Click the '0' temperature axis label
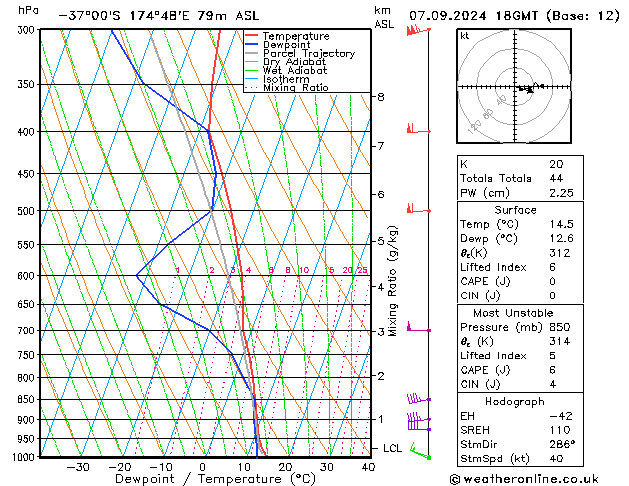This screenshot has width=629, height=486. [x=203, y=467]
